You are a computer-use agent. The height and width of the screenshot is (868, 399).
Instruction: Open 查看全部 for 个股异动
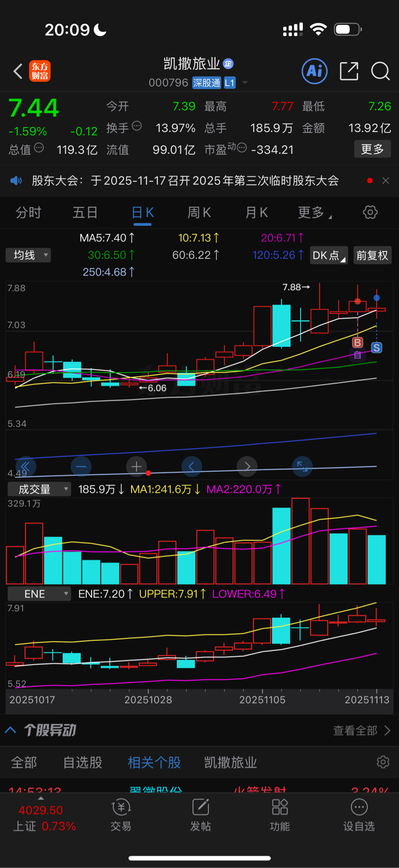click(362, 731)
